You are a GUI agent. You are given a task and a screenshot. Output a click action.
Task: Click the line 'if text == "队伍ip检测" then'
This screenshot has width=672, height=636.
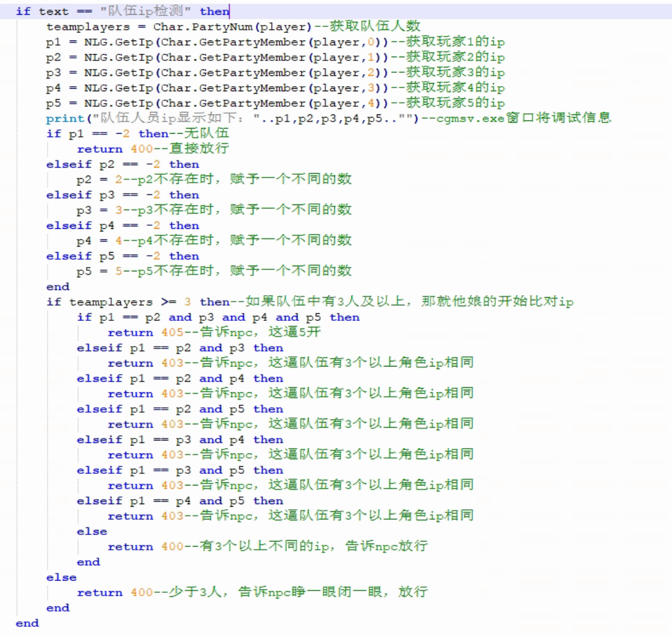click(x=123, y=11)
